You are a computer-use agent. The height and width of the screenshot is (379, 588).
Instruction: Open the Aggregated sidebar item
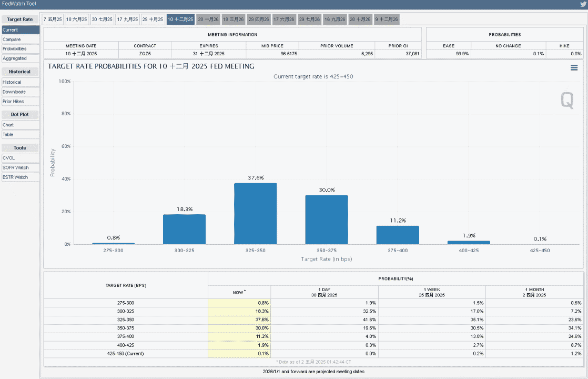click(21, 58)
